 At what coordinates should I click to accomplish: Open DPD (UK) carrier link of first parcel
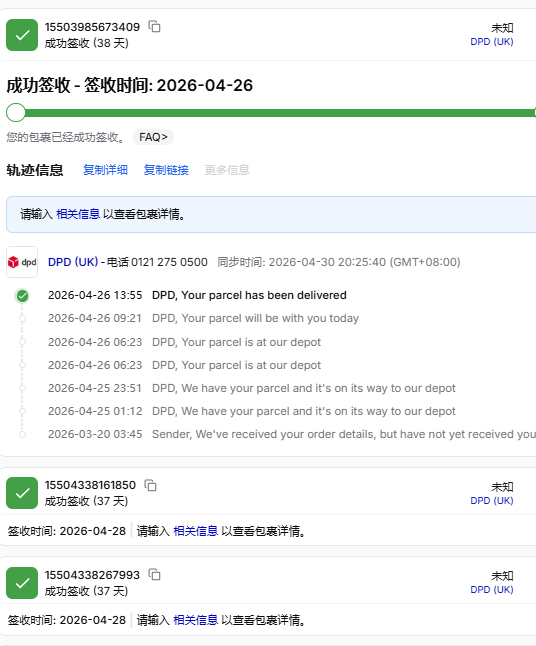pyautogui.click(x=492, y=42)
